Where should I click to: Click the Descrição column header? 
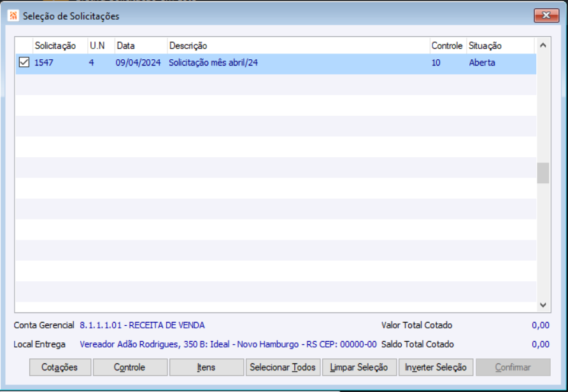coord(299,46)
